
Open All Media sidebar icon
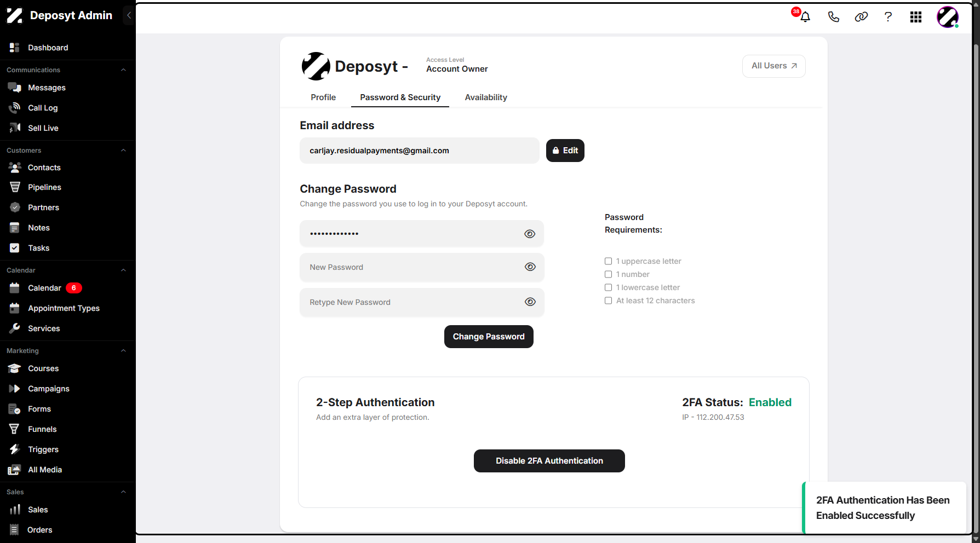pyautogui.click(x=15, y=470)
